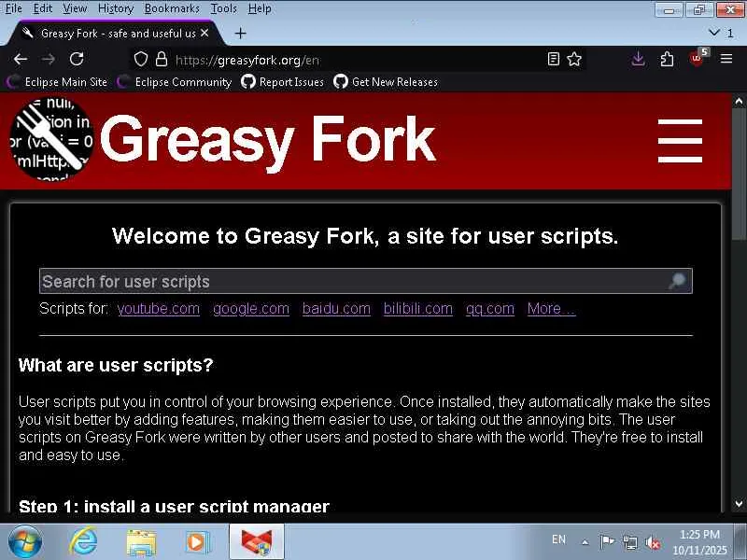Open scripts for google.com
Image resolution: width=747 pixels, height=560 pixels.
click(x=251, y=309)
